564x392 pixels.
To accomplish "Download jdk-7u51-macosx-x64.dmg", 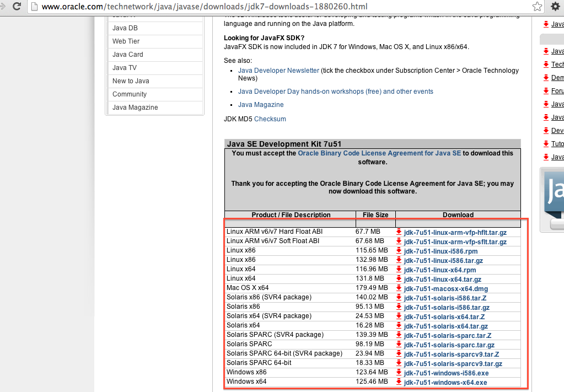I will (x=446, y=289).
